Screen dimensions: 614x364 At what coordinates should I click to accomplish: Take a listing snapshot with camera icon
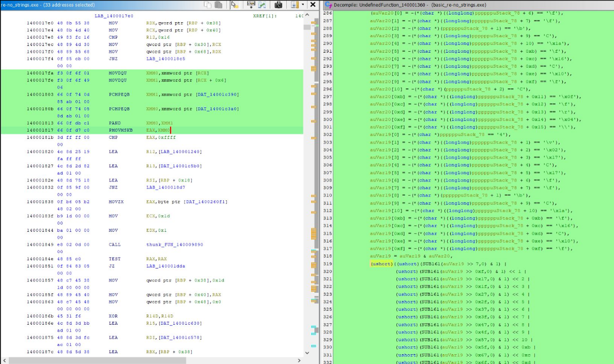[278, 5]
